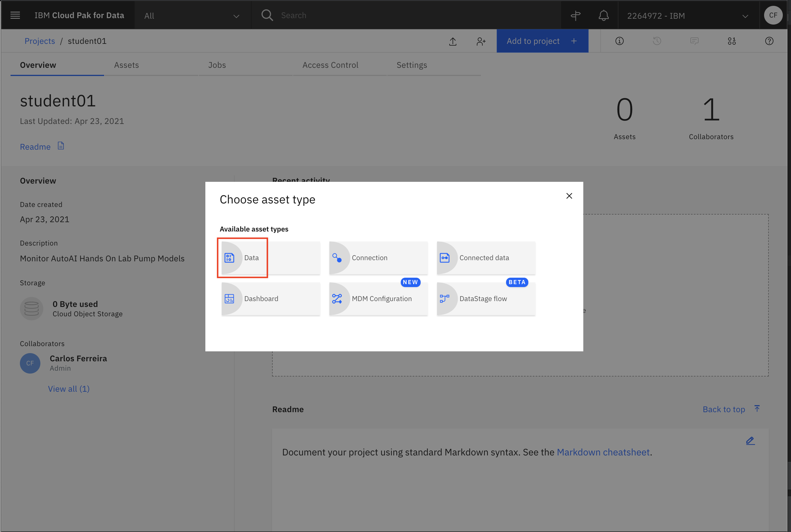Click the Back to top arrow icon

(757, 409)
